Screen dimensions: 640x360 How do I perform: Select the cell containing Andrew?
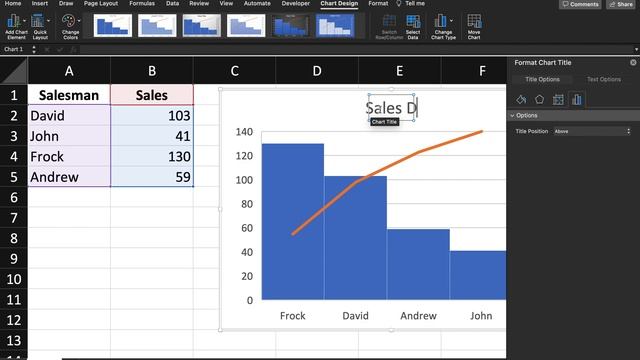pyautogui.click(x=69, y=177)
